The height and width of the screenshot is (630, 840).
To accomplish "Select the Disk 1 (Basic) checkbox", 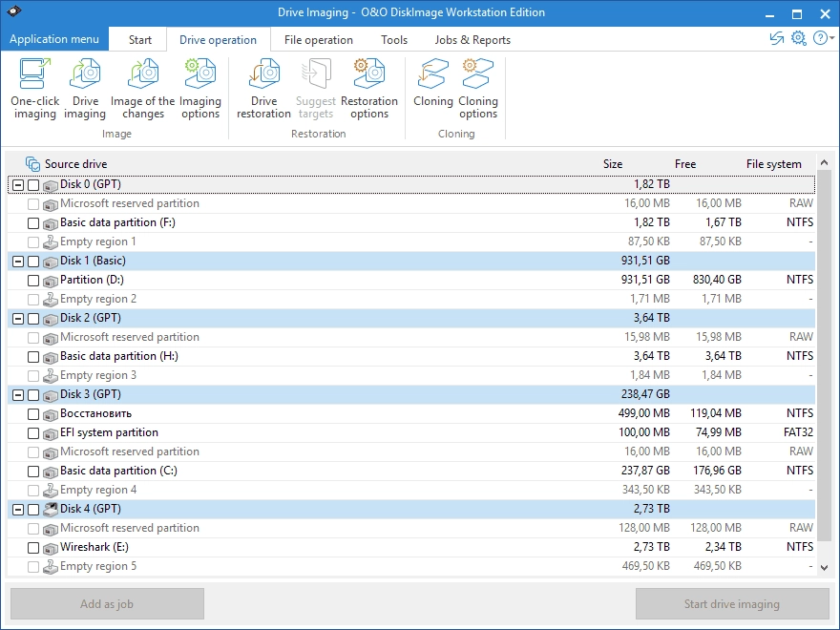I will pos(33,262).
